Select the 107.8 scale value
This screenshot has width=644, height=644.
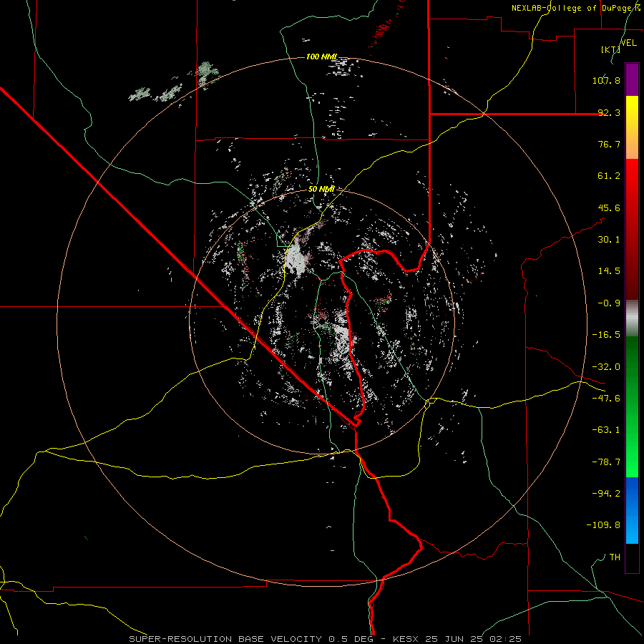pyautogui.click(x=606, y=80)
